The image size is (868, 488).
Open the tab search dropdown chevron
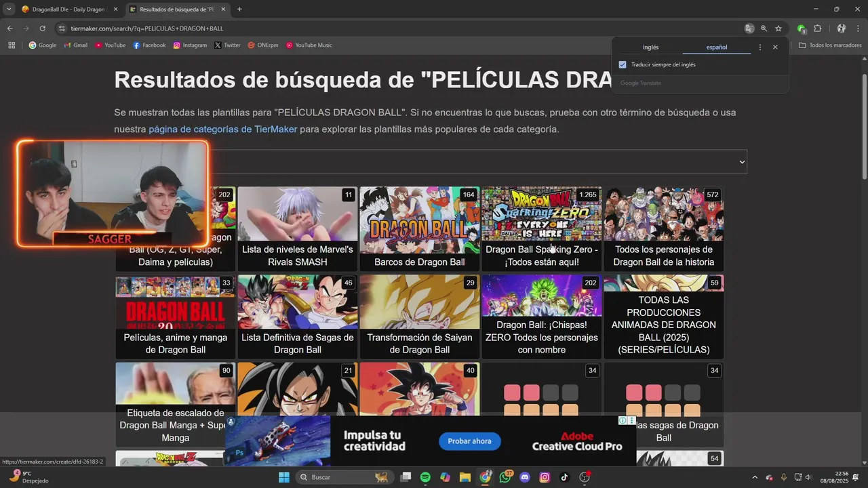(9, 9)
